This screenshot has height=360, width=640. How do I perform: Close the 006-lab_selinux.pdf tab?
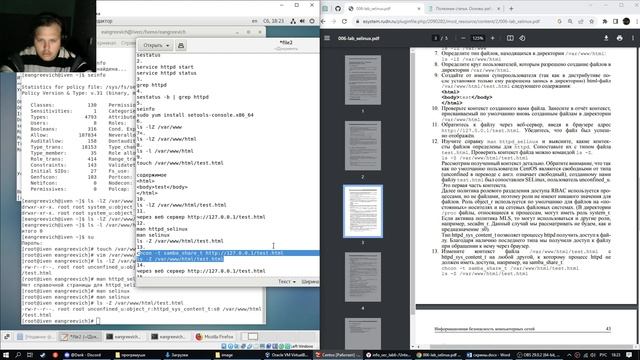click(419, 8)
